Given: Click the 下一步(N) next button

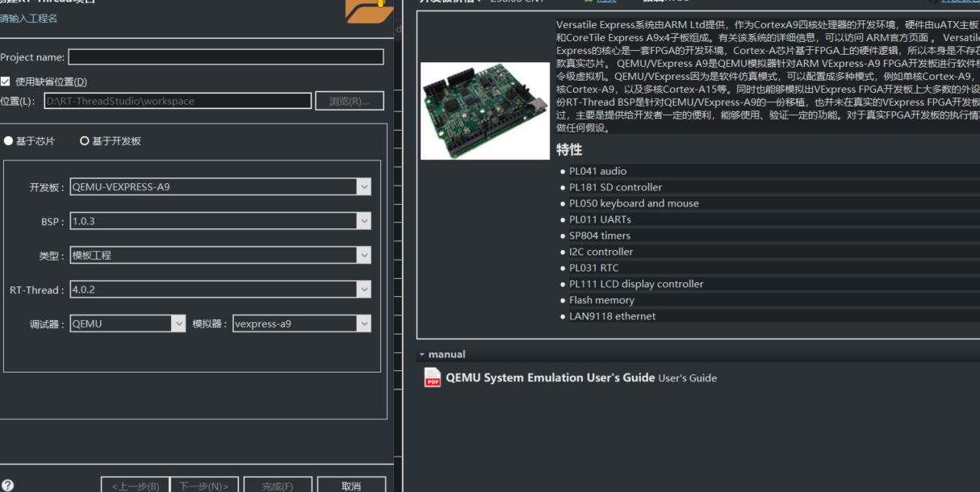Looking at the screenshot, I should coord(203,486).
